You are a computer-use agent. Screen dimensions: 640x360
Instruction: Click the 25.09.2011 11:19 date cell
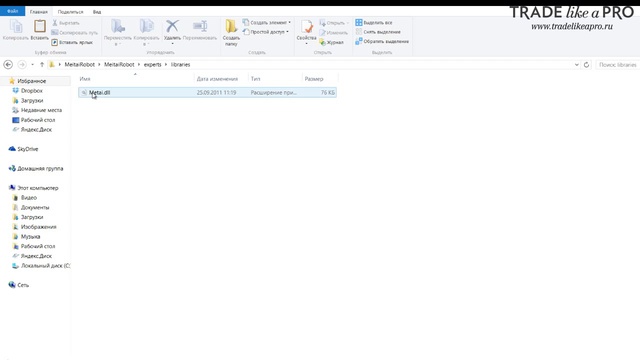216,93
